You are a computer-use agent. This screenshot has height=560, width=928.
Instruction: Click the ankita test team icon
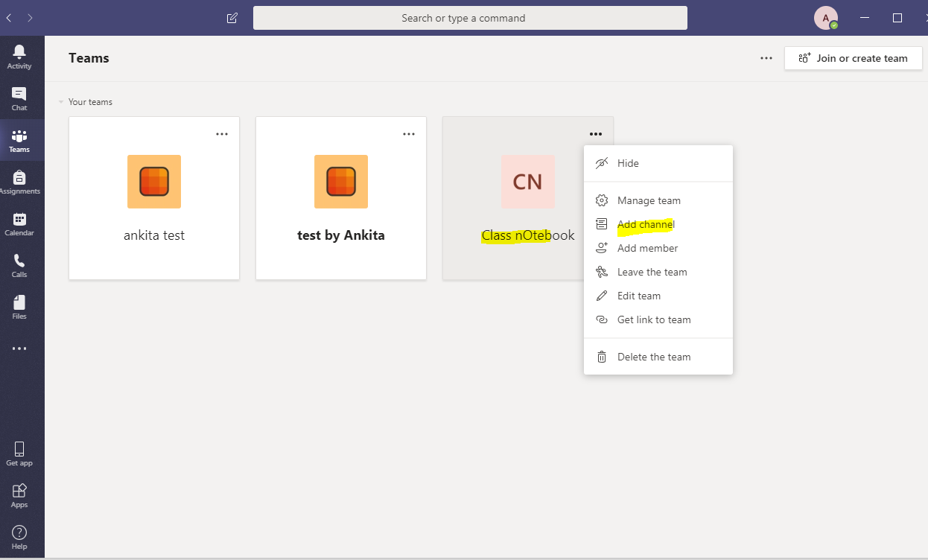154,182
